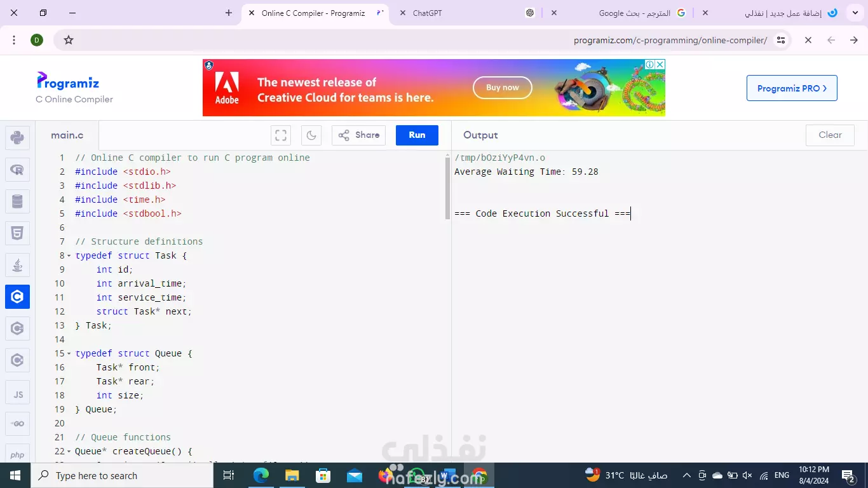
Task: Click the programiz.com address bar
Action: pos(670,40)
